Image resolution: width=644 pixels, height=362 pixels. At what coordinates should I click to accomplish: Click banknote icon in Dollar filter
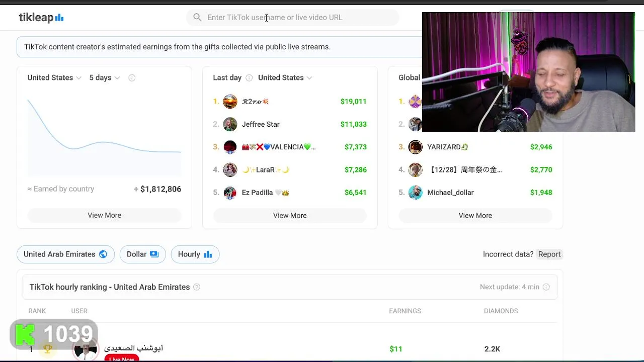[154, 254]
